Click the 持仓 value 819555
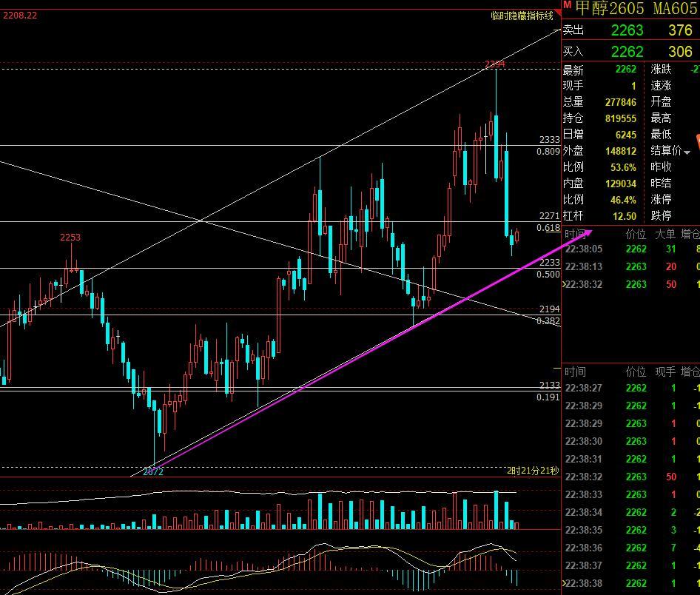 tap(621, 118)
